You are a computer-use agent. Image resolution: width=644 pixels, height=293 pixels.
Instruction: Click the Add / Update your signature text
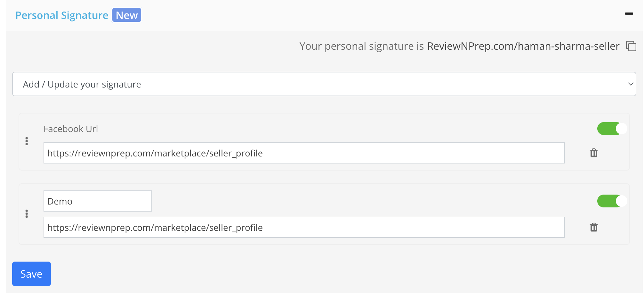[82, 84]
